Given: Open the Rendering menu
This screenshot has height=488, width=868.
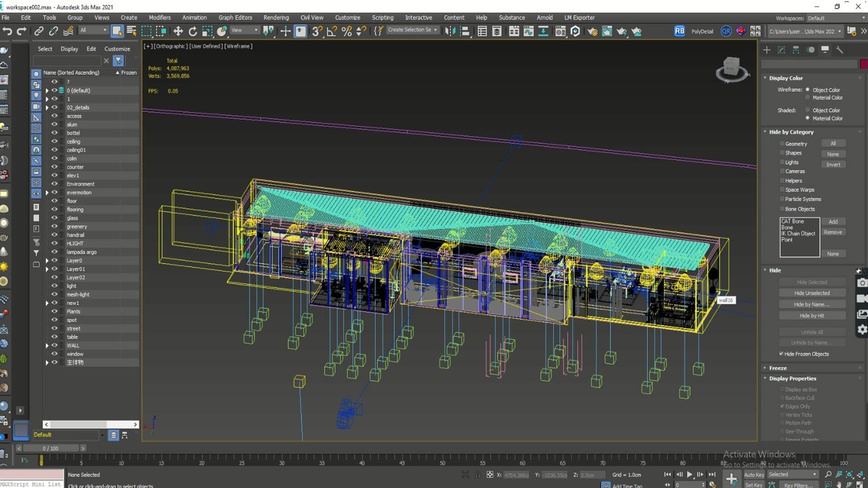Looking at the screenshot, I should pyautogui.click(x=276, y=18).
